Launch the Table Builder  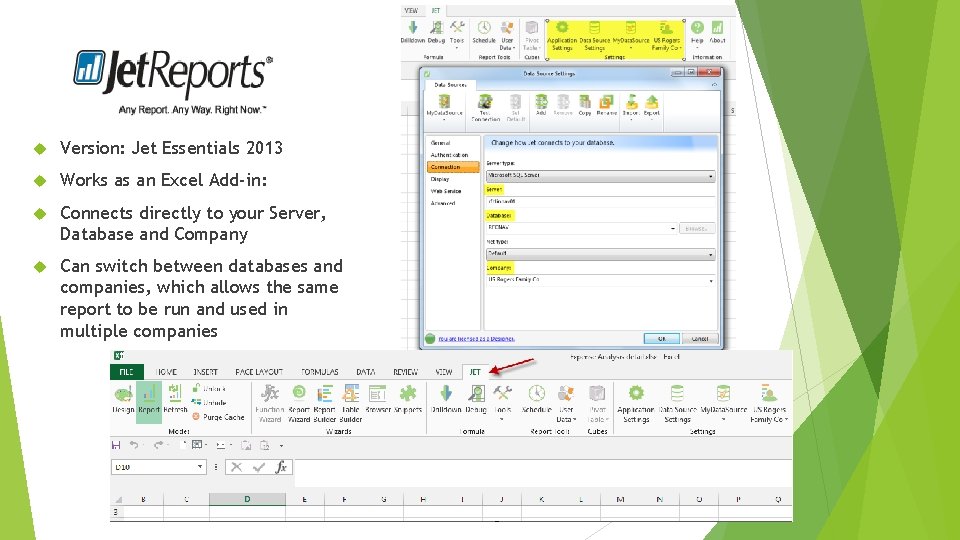click(351, 404)
